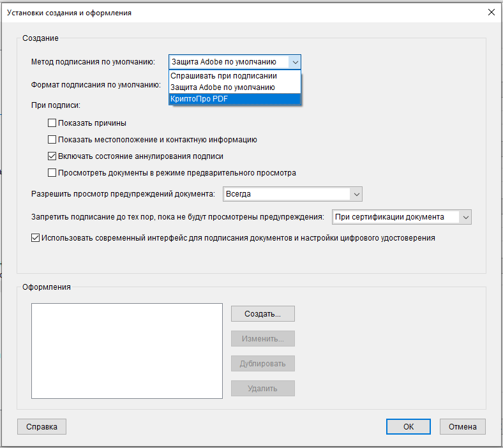Tick 'Показать местоположение и контактную информацию'
The height and width of the screenshot is (448, 503).
click(x=52, y=140)
